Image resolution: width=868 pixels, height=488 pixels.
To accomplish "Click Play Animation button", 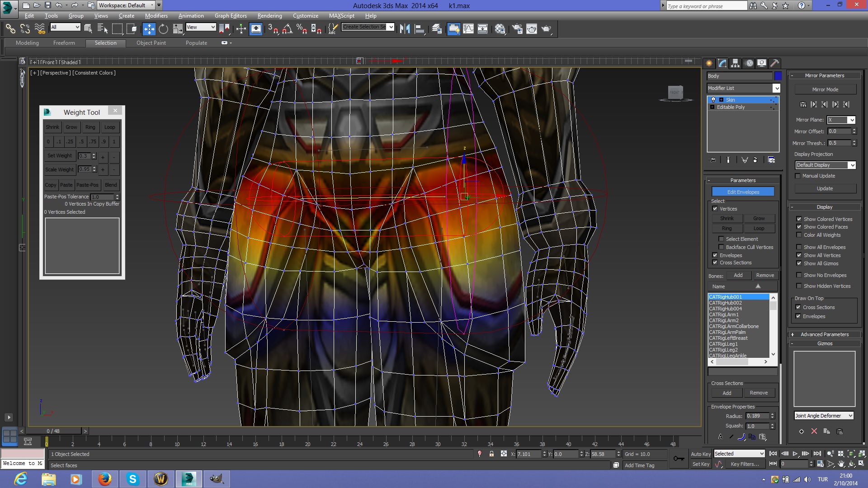I will 795,454.
